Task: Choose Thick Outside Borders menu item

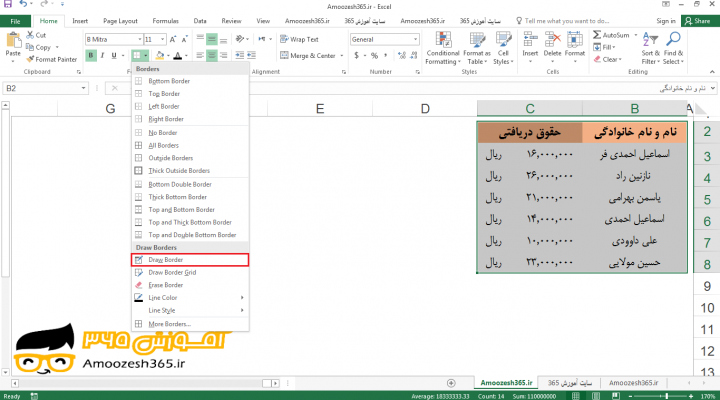Action: (190, 170)
